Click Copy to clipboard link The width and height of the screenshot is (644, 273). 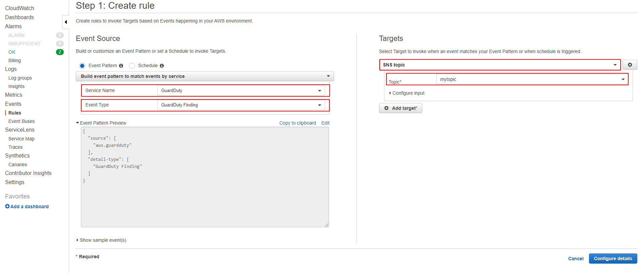point(298,123)
